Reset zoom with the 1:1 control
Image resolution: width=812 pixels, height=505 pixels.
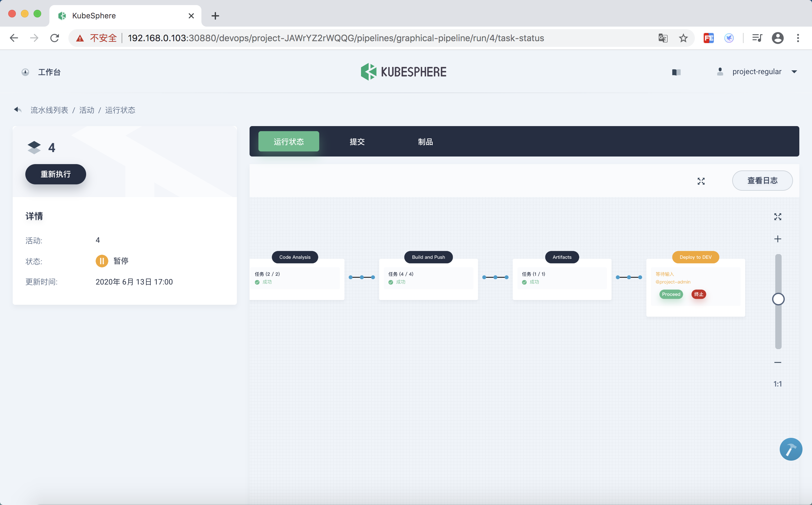click(777, 384)
